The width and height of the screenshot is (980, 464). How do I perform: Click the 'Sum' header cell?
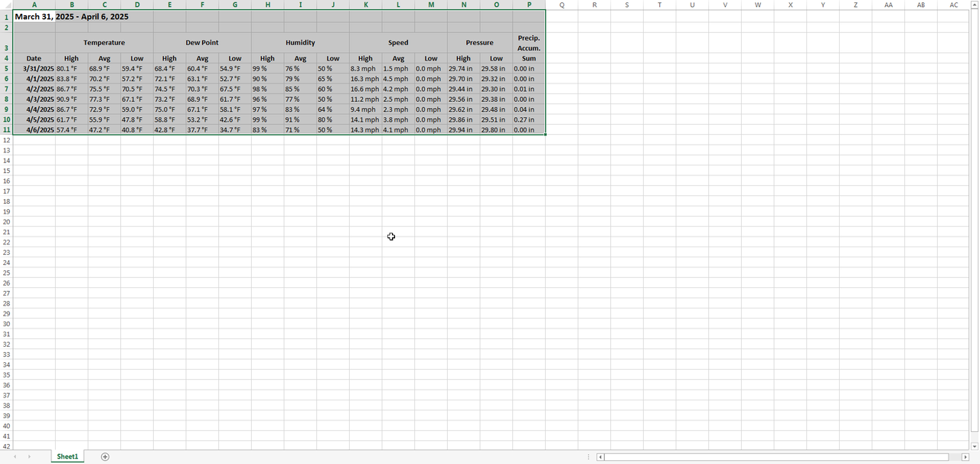click(529, 58)
